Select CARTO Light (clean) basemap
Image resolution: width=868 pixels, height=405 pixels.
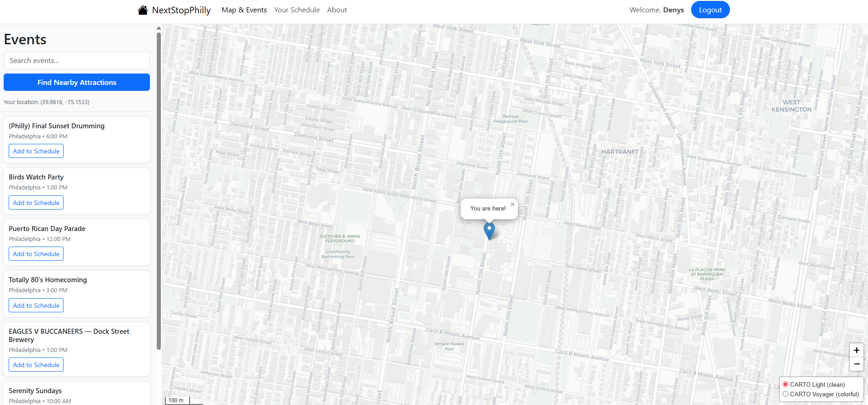[x=785, y=384]
